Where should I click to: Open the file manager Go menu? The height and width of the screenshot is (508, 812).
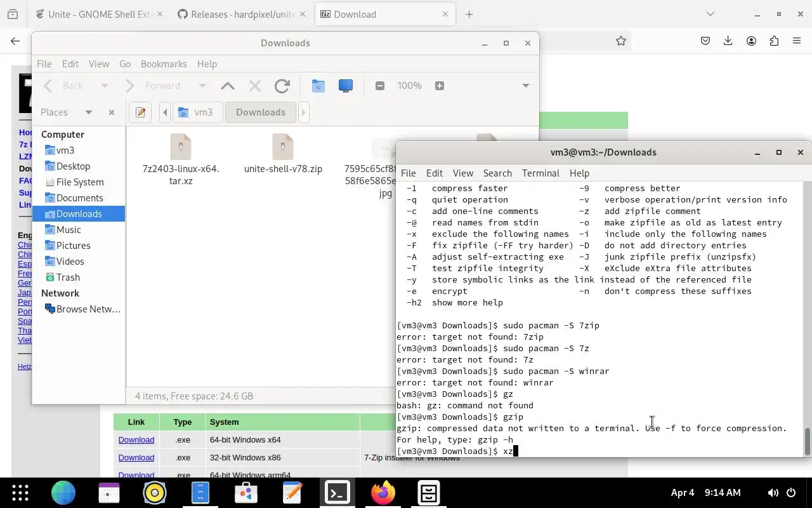pyautogui.click(x=125, y=64)
